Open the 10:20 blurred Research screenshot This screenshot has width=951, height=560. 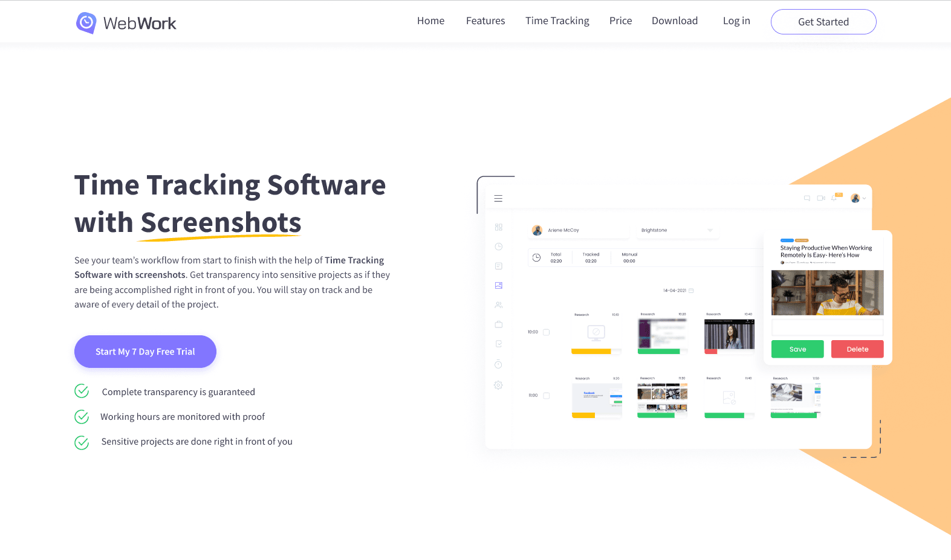pyautogui.click(x=663, y=333)
